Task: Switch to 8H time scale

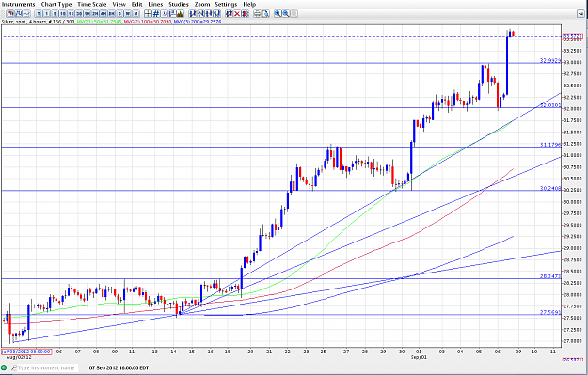Action: (x=111, y=14)
